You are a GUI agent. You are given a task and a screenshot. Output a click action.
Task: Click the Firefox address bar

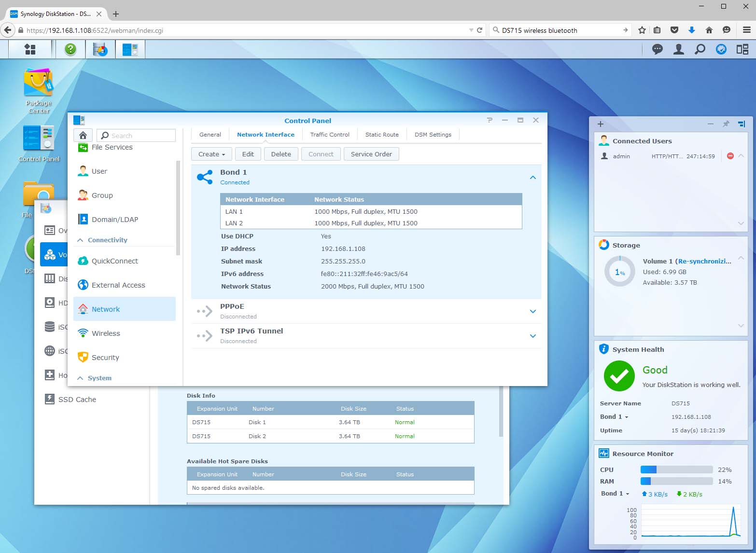246,30
